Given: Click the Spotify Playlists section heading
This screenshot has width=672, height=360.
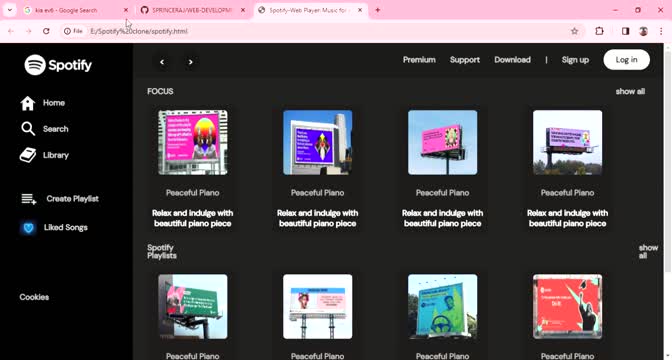Looking at the screenshot, I should (x=162, y=252).
